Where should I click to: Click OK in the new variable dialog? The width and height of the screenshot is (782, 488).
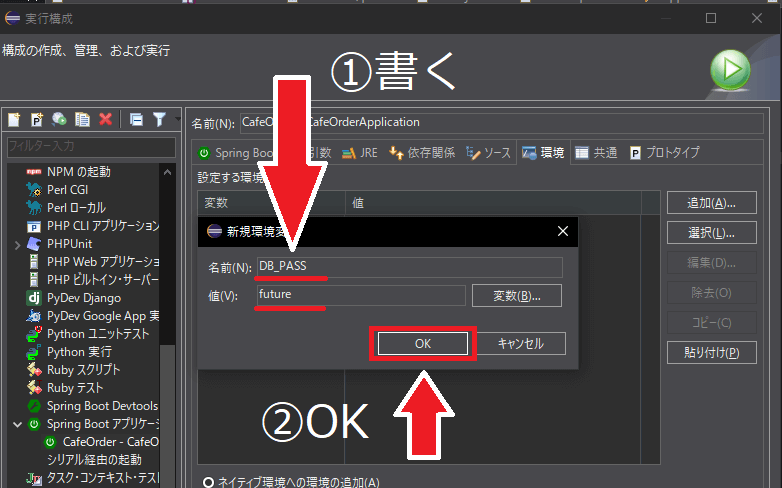pos(422,343)
